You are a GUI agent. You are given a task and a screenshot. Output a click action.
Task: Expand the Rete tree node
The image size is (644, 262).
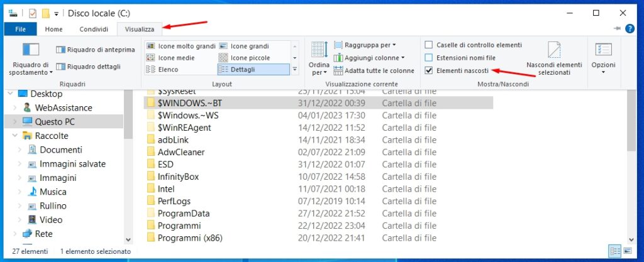click(x=15, y=234)
